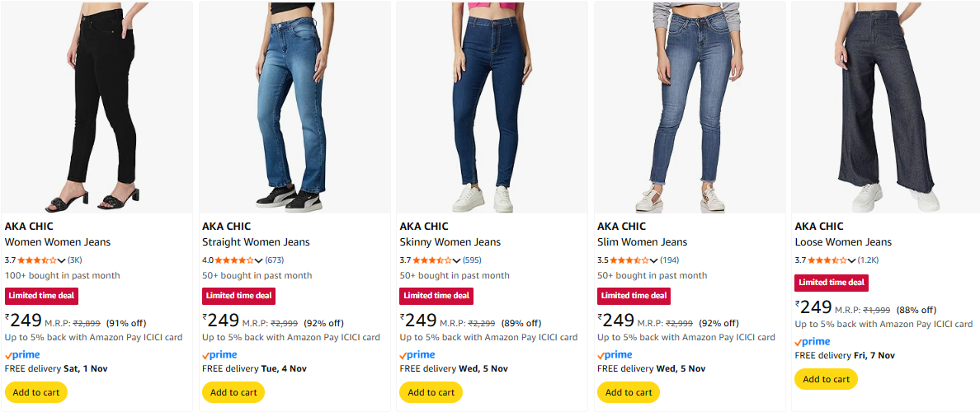Viewport: 980px width, 412px height.
Task: Open the Loose Women Jeans product photo
Action: (x=886, y=107)
